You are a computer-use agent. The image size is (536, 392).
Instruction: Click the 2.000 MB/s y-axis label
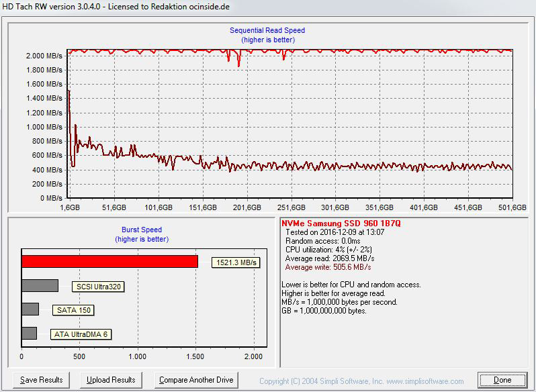tap(44, 56)
